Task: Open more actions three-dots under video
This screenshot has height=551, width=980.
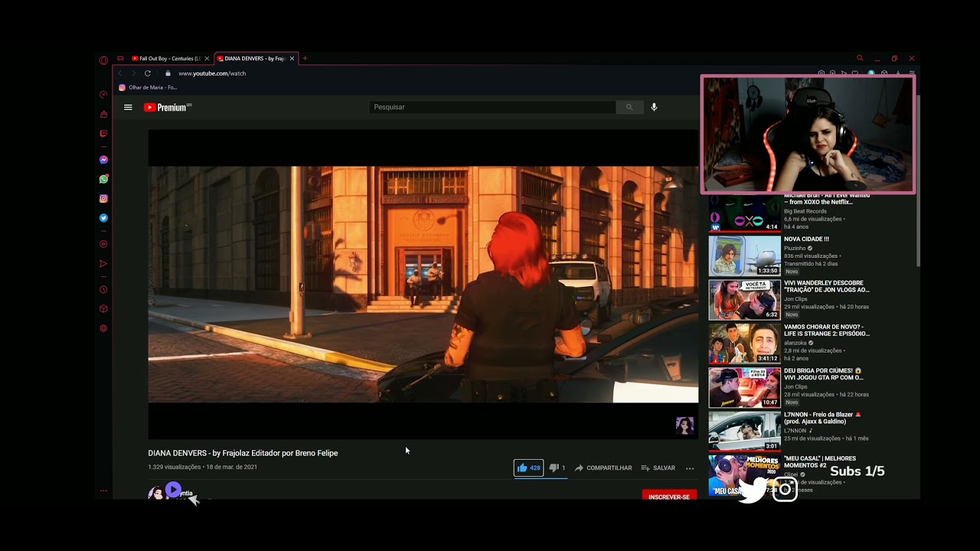Action: (x=690, y=468)
